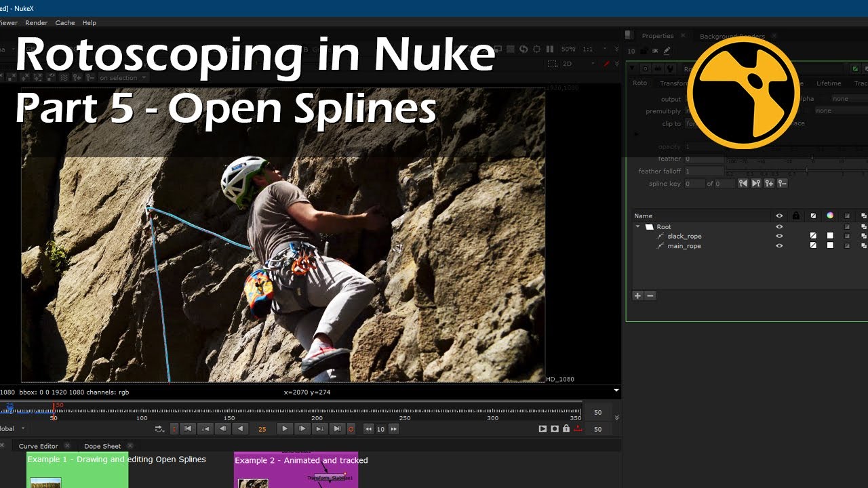
Task: Open the viewer zoom dropdown showing 50%
Action: coord(568,49)
